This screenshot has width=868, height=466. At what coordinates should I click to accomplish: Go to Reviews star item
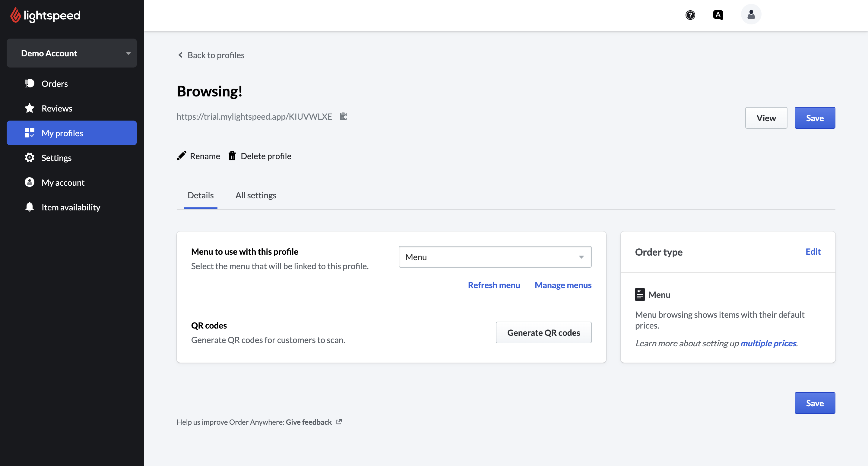[x=57, y=109]
